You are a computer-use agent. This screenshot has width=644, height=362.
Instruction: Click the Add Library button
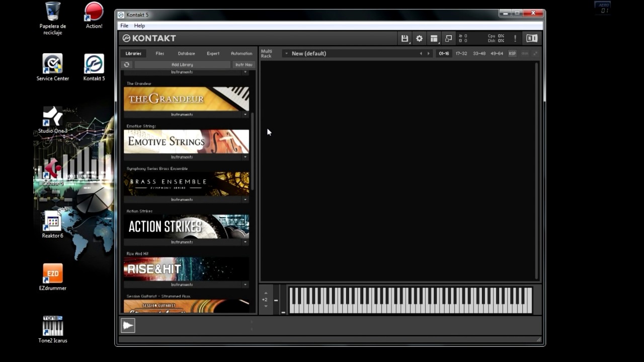[182, 64]
